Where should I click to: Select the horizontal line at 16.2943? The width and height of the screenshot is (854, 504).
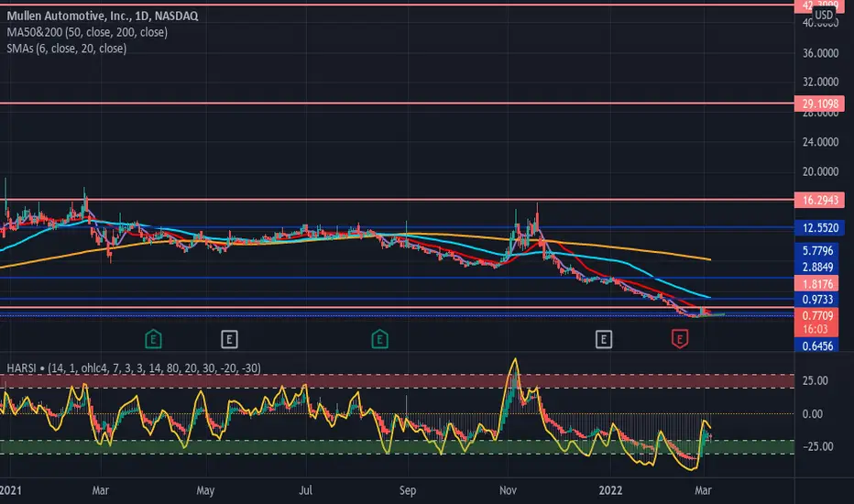[397, 200]
